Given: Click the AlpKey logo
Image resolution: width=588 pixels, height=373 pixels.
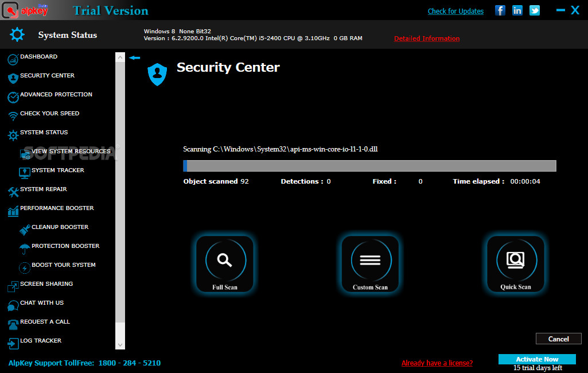Looking at the screenshot, I should pyautogui.click(x=25, y=10).
